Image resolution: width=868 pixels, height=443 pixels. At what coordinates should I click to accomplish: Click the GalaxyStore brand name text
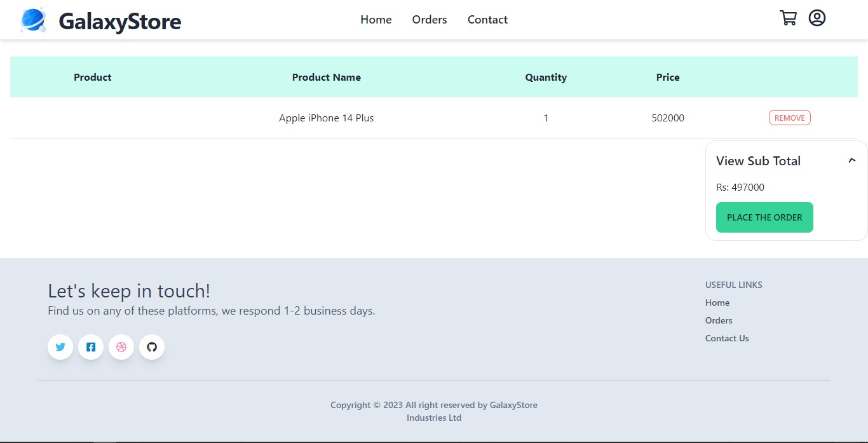(x=119, y=22)
